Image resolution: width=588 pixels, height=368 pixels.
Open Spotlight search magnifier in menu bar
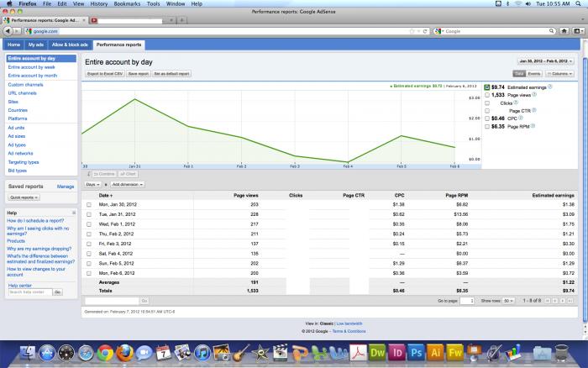click(578, 3)
